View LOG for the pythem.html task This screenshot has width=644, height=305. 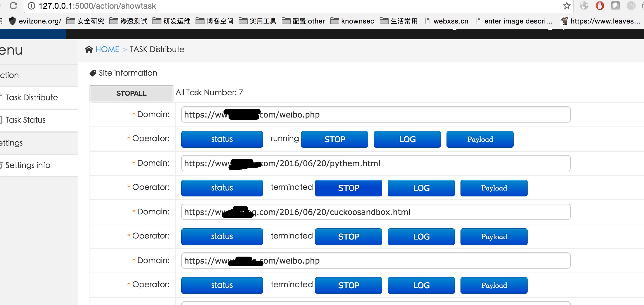[x=421, y=188]
